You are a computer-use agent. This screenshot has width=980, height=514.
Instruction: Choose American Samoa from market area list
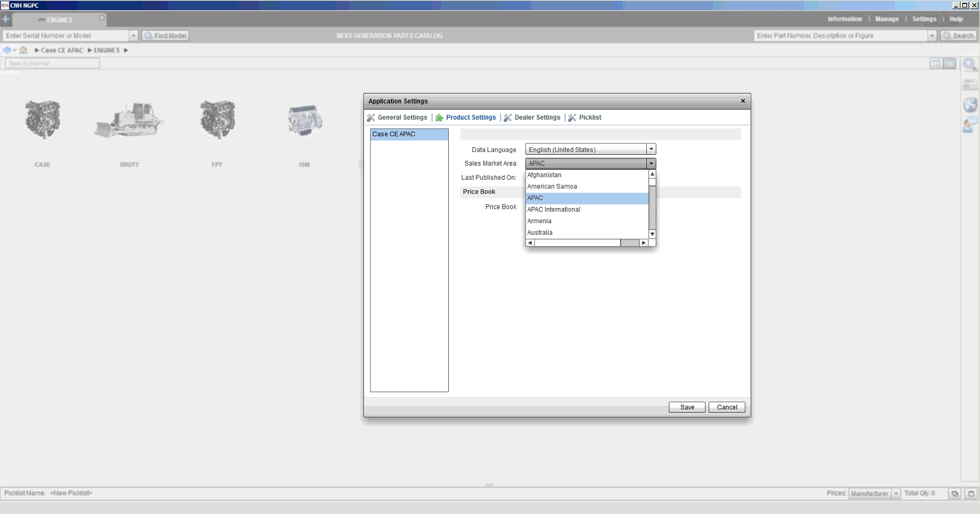tap(587, 186)
